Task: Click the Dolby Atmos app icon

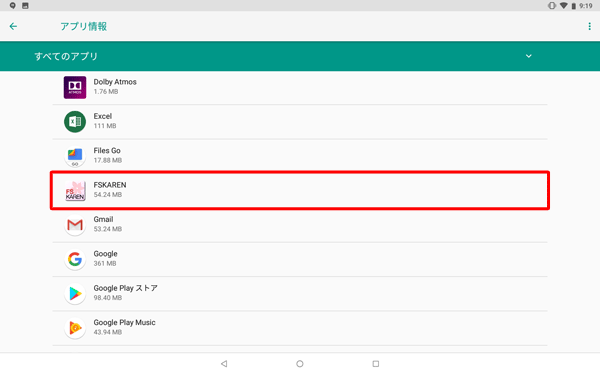Action: (75, 87)
